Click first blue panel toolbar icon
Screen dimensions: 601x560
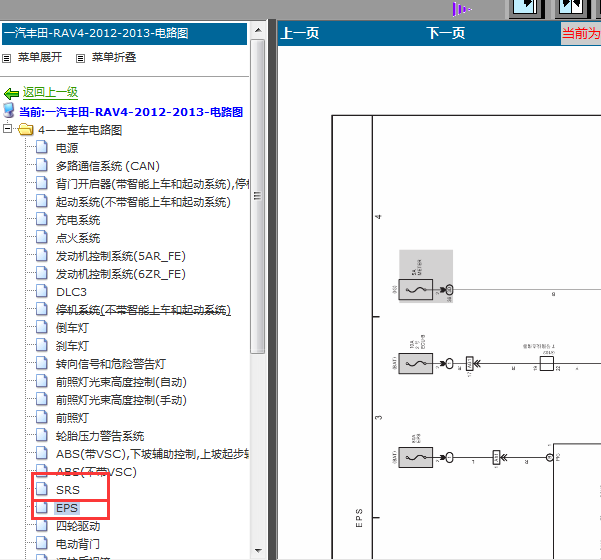(526, 8)
